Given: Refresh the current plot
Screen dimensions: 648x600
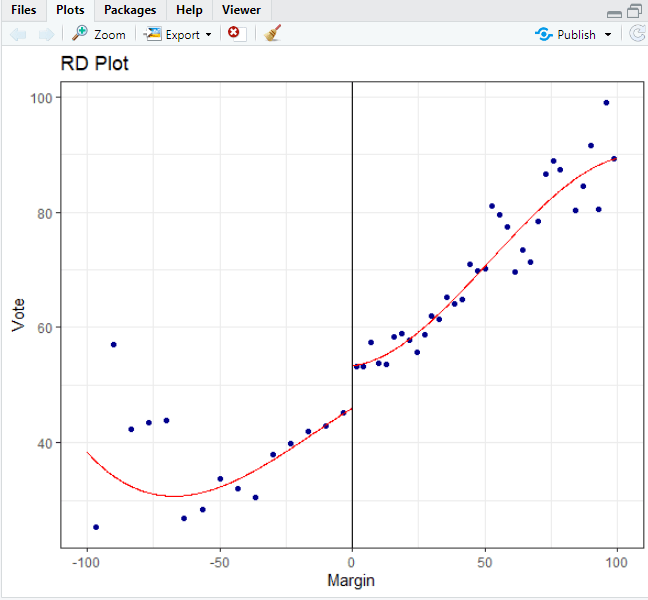Looking at the screenshot, I should coord(638,34).
